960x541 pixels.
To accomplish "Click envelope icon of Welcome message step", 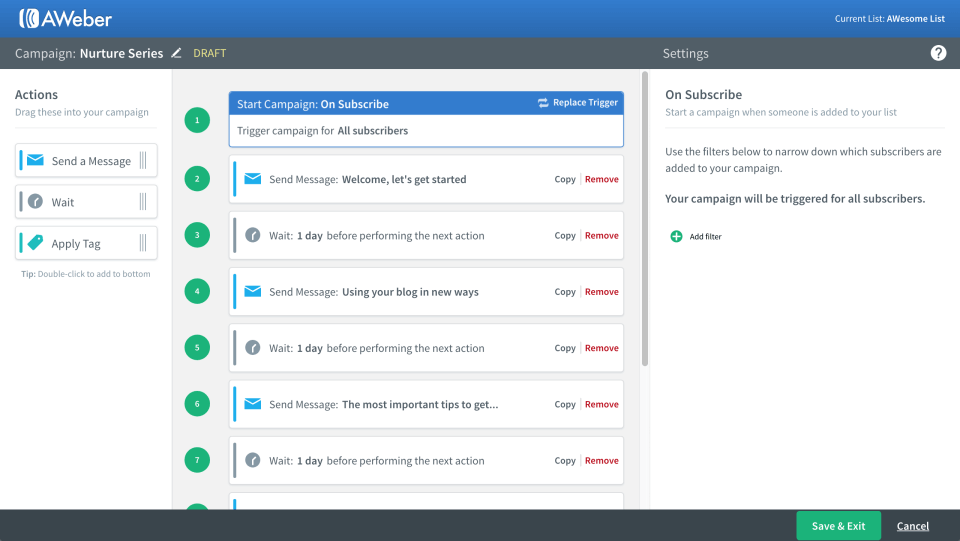I will 253,179.
